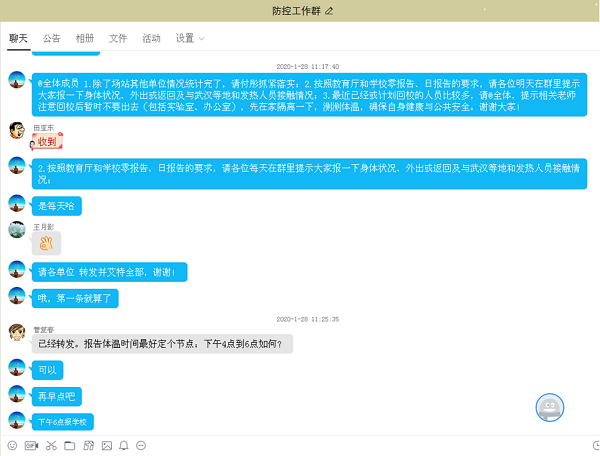Click the 收到 sticker message
The image size is (600, 456).
tap(50, 141)
